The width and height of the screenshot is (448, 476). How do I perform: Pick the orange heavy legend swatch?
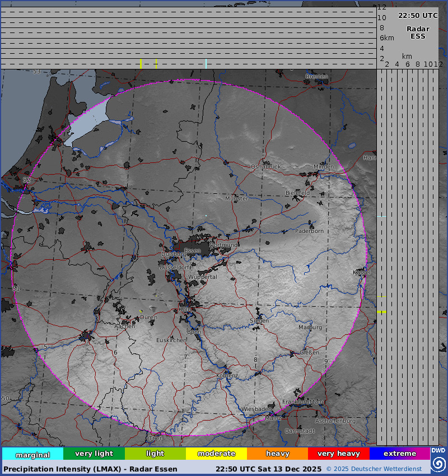point(277,454)
